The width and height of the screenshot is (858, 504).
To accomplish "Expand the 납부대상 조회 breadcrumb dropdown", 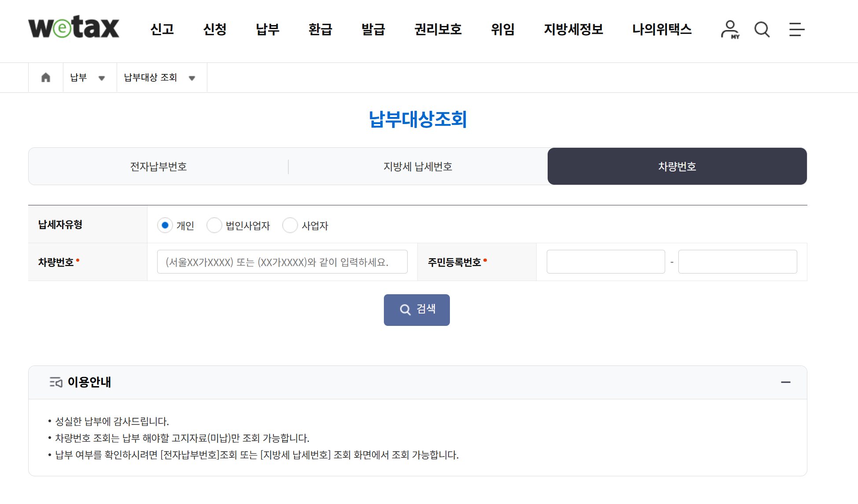I will click(x=192, y=78).
